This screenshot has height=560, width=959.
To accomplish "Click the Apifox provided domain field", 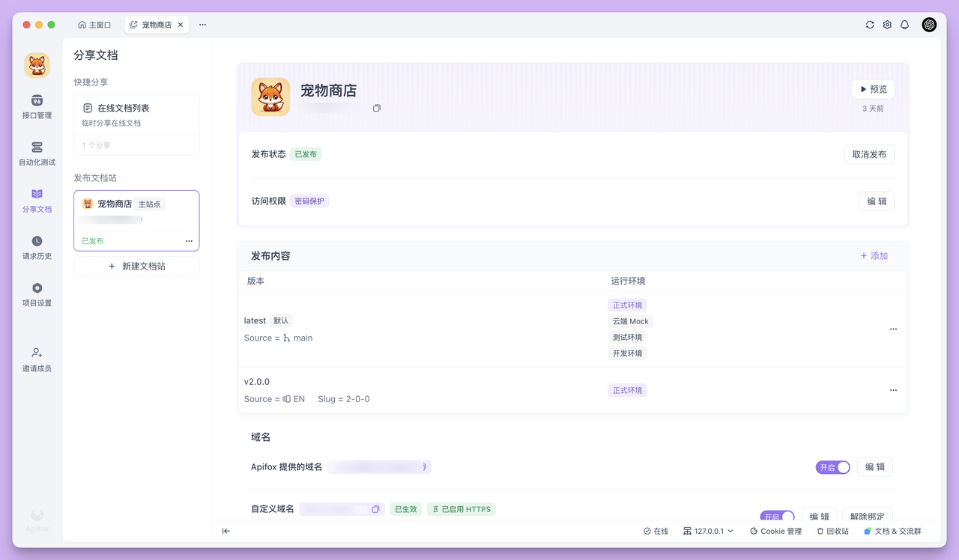I will [x=379, y=467].
